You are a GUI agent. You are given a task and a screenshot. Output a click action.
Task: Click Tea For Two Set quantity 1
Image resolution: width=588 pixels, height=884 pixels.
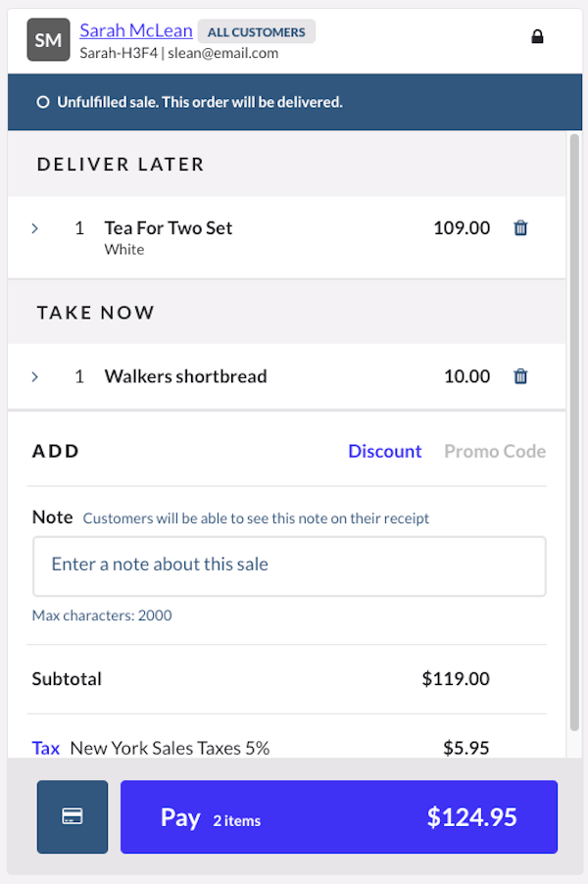coord(79,228)
